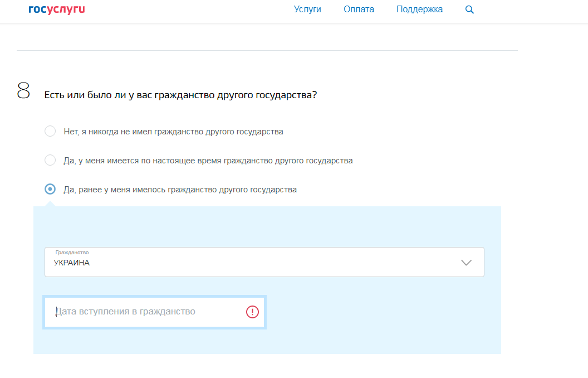Image resolution: width=588 pixels, height=378 pixels.
Task: Select radio circle for never had other citizenship
Action: pos(50,132)
